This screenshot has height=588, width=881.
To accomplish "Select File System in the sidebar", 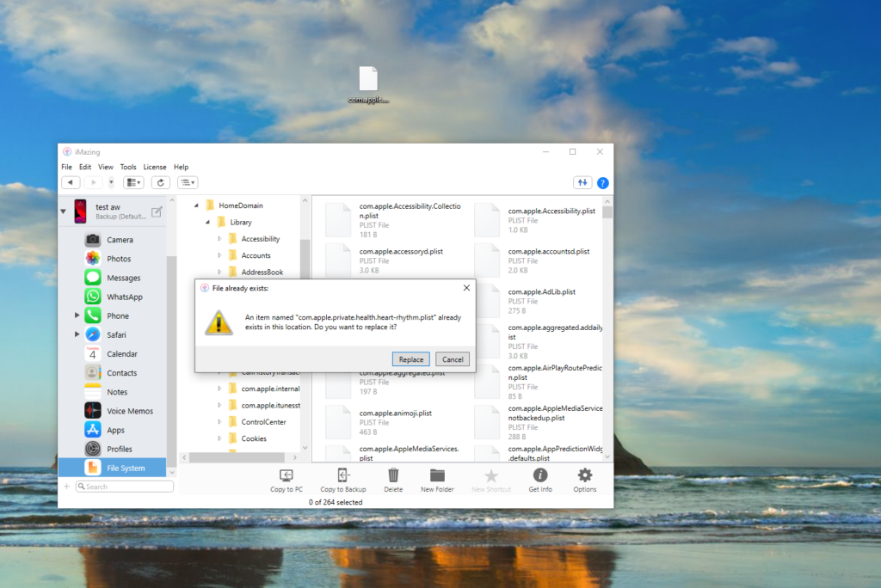I will tap(113, 468).
